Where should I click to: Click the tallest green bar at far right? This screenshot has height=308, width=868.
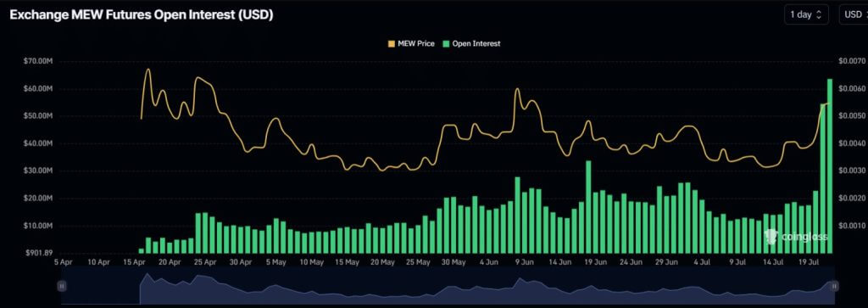[x=830, y=166]
